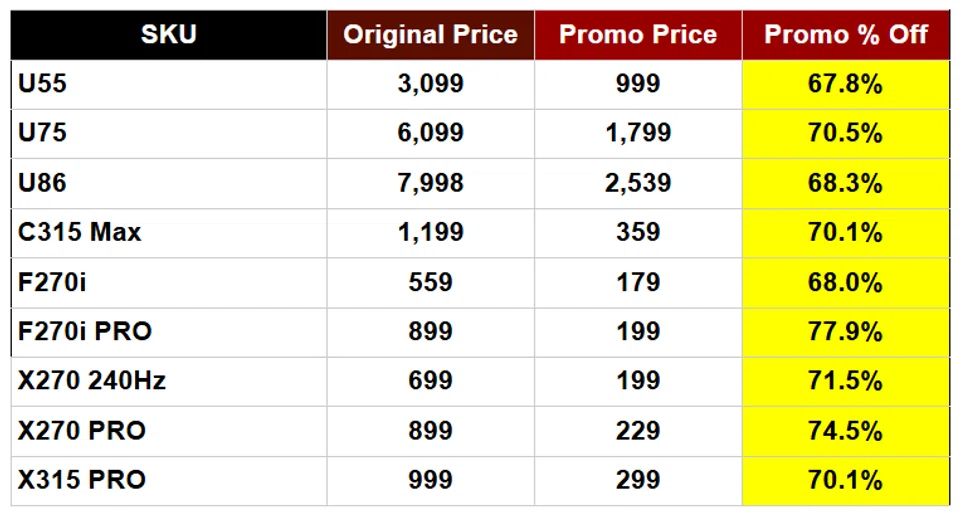Click the 7,998 original price value
Image resolution: width=960 pixels, height=513 pixels.
click(x=430, y=183)
